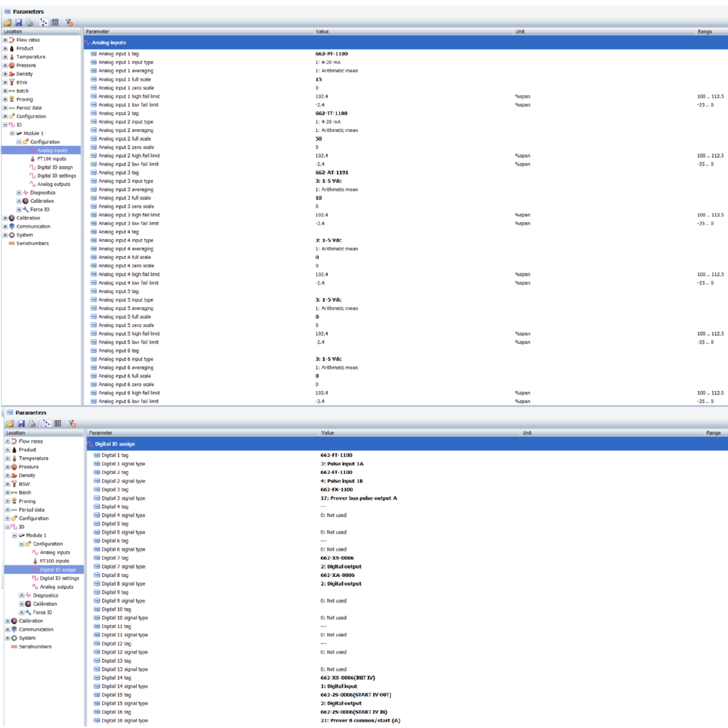
Task: Click Diagnostics pulse icon in Analog inputs window tree
Action: pyautogui.click(x=26, y=193)
